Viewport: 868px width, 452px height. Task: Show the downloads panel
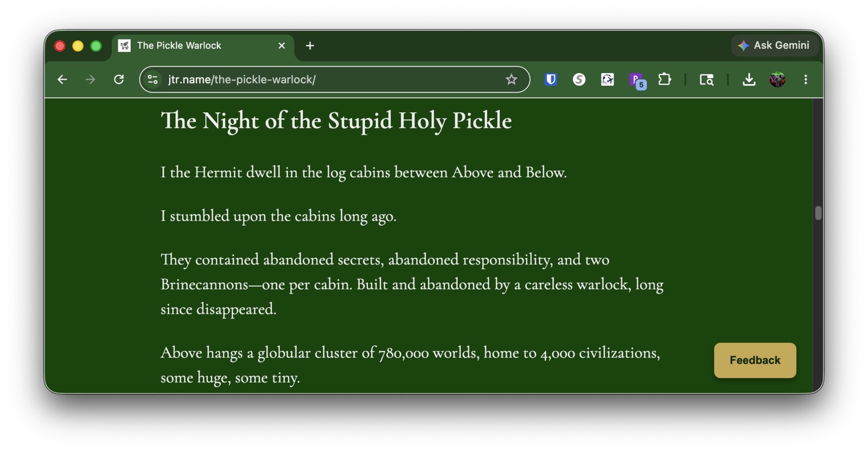(x=749, y=80)
